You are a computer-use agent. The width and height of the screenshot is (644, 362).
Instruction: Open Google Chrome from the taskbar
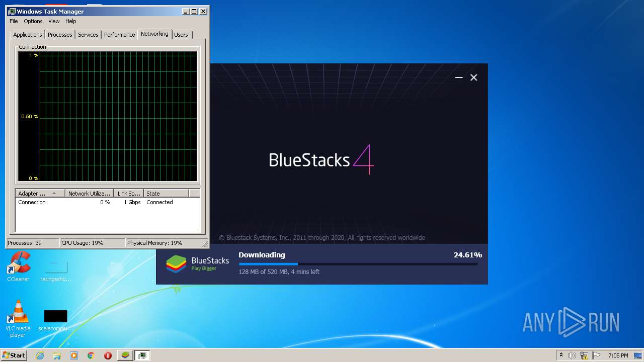point(91,355)
